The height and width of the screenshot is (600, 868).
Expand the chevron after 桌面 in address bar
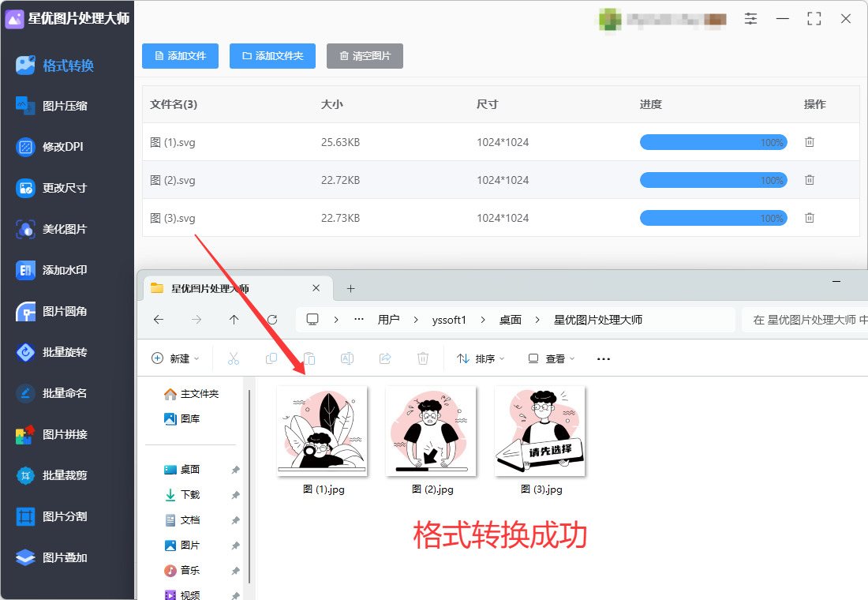click(x=537, y=320)
